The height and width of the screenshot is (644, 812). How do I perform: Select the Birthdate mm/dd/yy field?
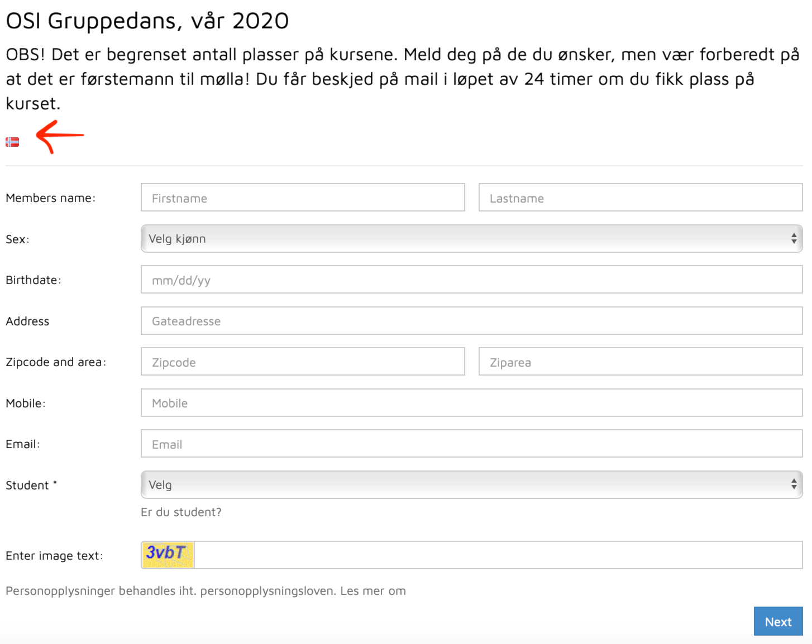point(471,280)
